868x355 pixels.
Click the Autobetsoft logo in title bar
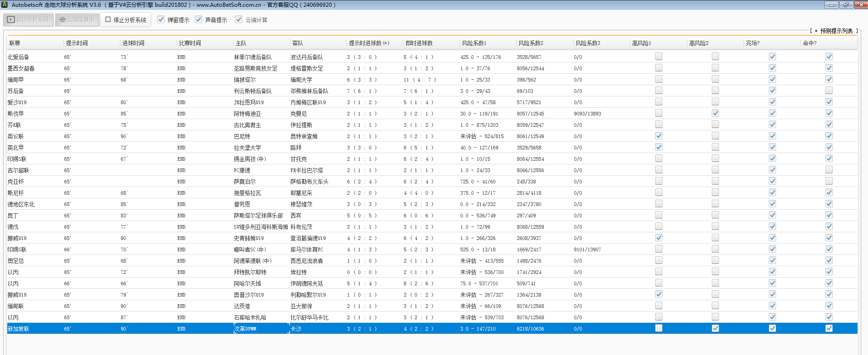tap(5, 5)
